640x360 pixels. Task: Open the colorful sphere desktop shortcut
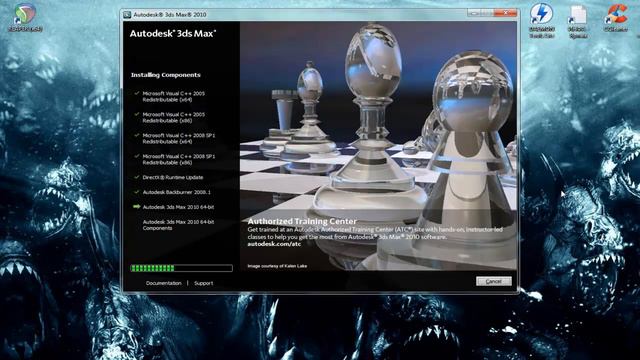pos(25,18)
